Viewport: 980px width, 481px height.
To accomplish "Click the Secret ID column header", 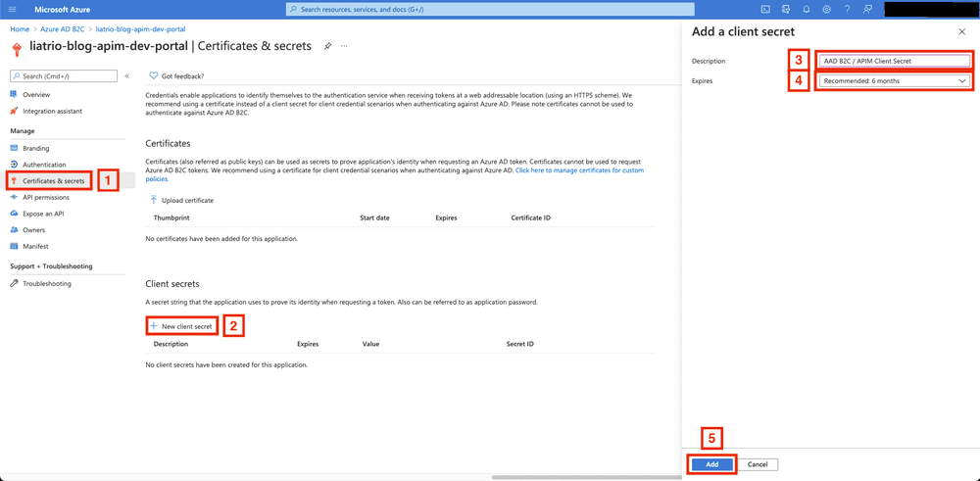I will [x=520, y=344].
